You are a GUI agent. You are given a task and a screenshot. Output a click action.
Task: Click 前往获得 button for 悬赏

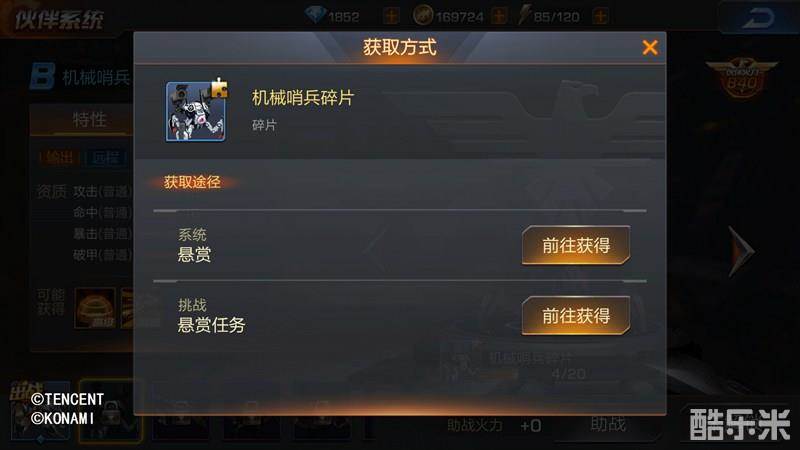tap(576, 245)
